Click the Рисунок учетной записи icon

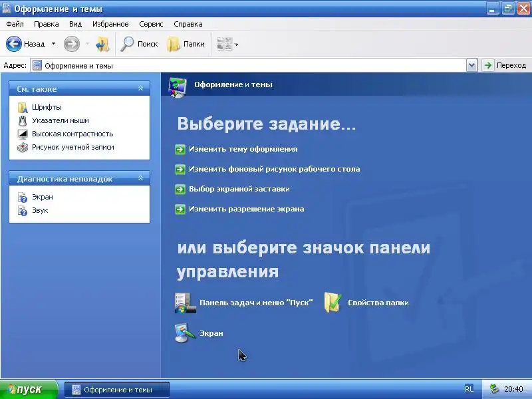[x=23, y=148]
